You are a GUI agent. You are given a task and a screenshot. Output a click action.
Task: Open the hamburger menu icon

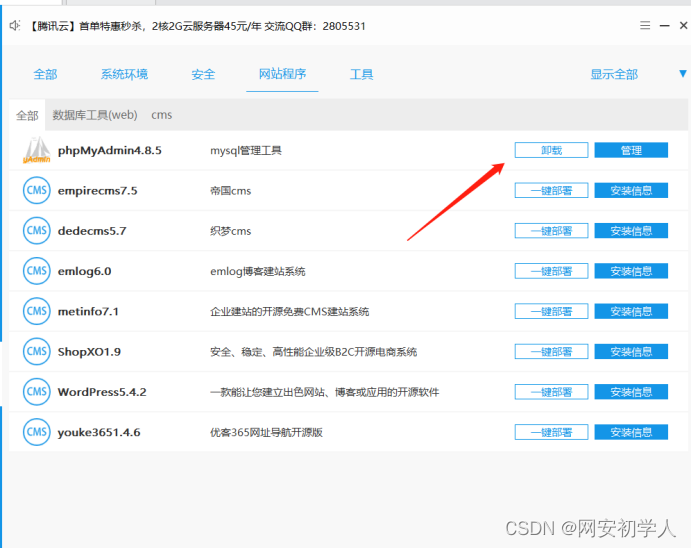pos(645,26)
